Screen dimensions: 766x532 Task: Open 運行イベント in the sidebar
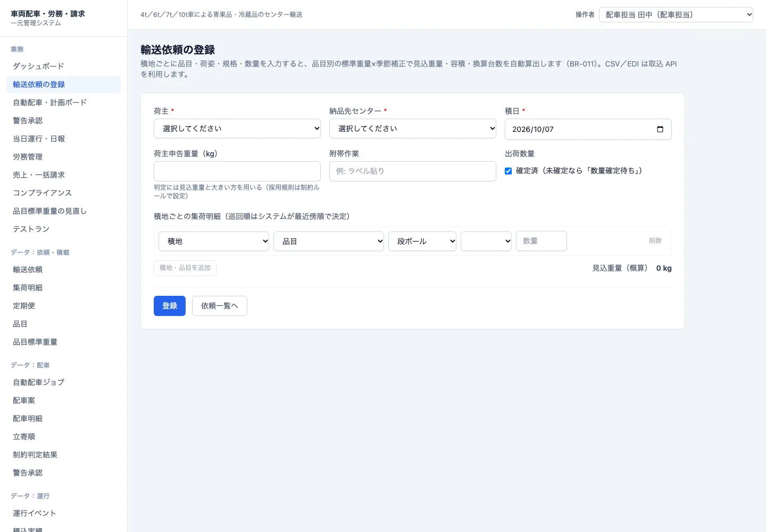[x=64, y=513]
